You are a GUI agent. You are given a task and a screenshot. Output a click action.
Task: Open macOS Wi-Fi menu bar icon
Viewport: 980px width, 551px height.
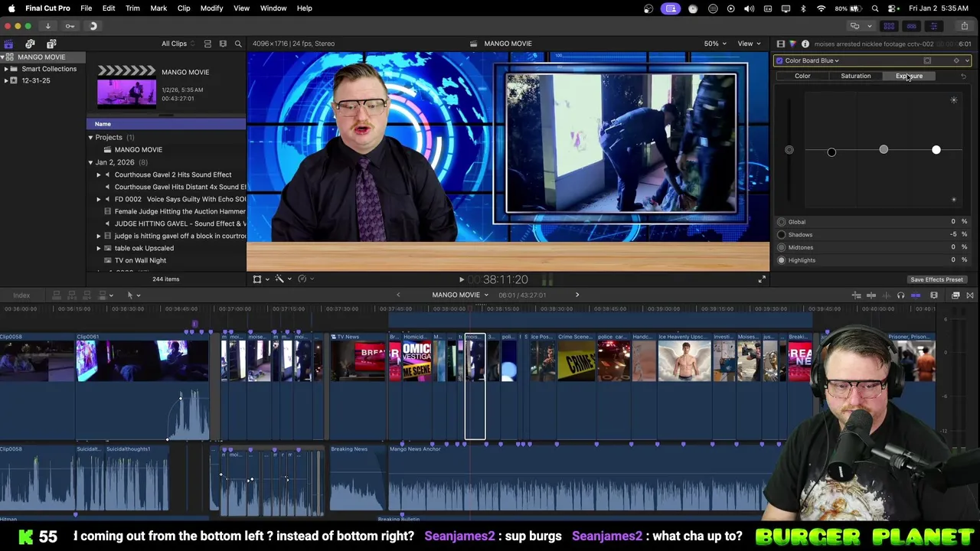pos(821,8)
